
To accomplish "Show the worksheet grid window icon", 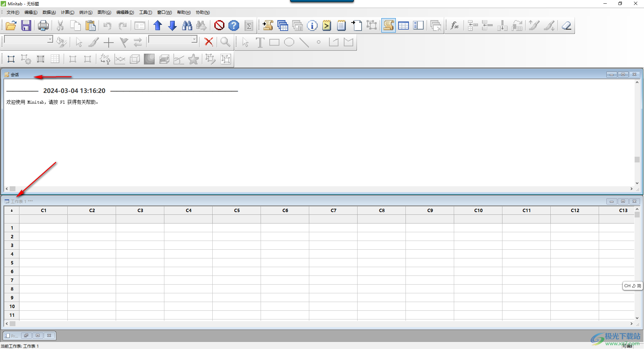I will point(404,26).
